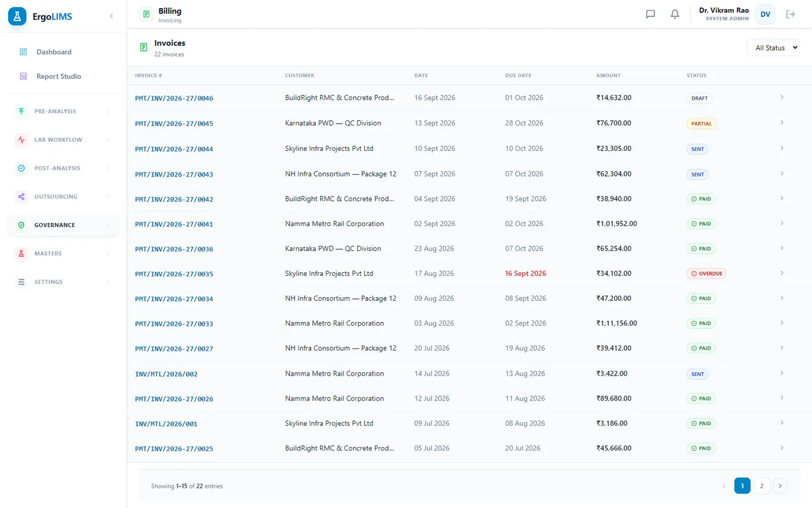Screen dimensions: 812x508
Task: Open invoice PMT/INV/2026-27/0027
Action: tap(174, 348)
